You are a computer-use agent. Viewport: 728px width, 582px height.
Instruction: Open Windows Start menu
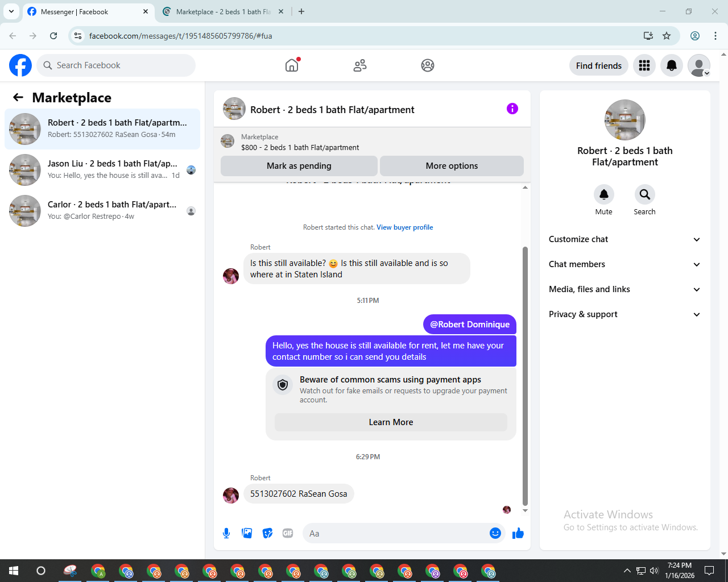14,571
